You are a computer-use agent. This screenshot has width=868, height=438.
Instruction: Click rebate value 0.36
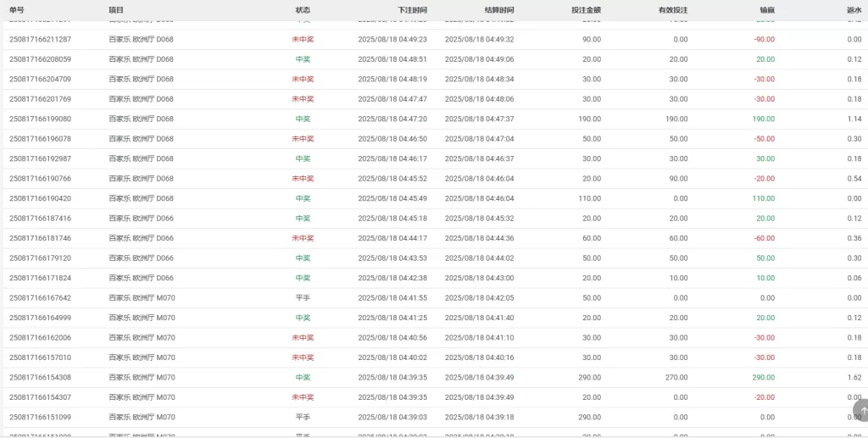click(854, 238)
